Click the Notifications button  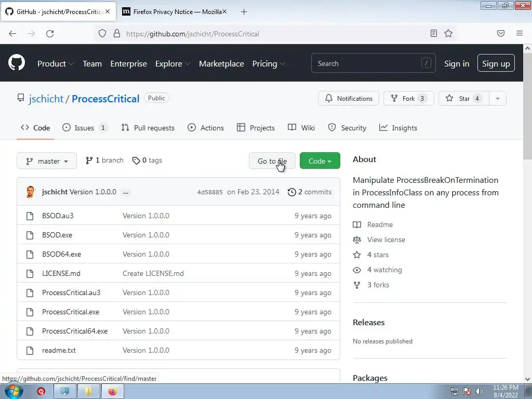tap(349, 98)
